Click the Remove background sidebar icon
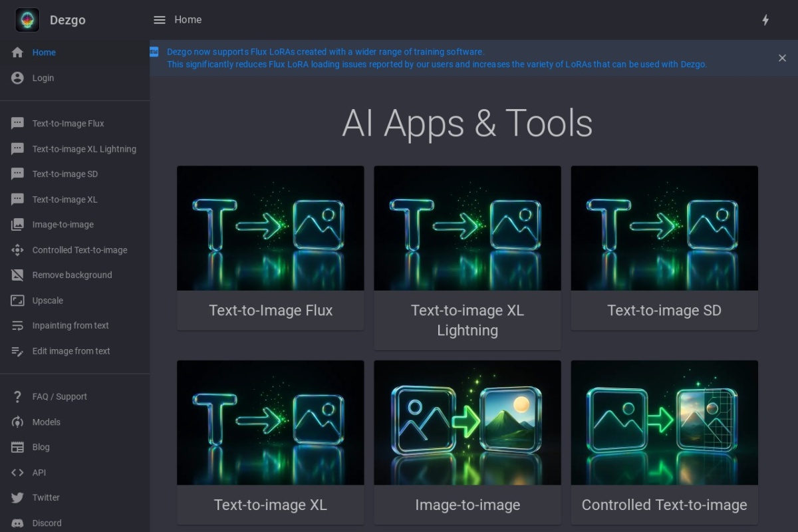 tap(18, 275)
